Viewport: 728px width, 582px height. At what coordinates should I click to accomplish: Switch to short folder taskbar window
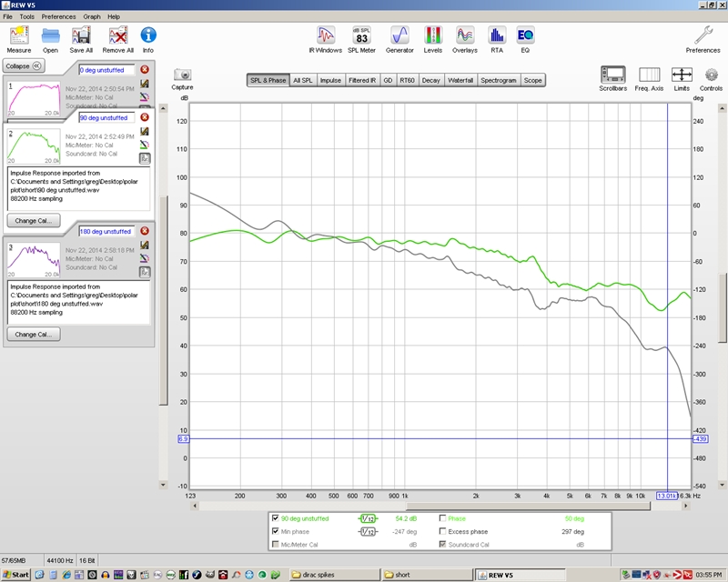coord(427,575)
